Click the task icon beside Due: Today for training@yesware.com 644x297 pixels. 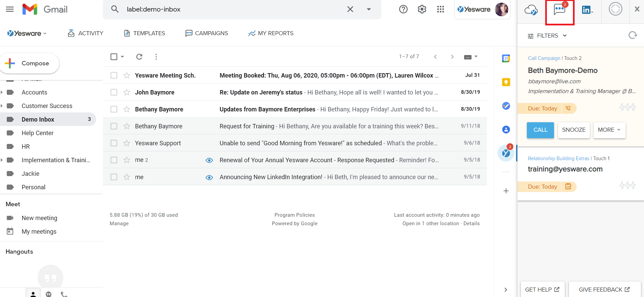point(568,186)
